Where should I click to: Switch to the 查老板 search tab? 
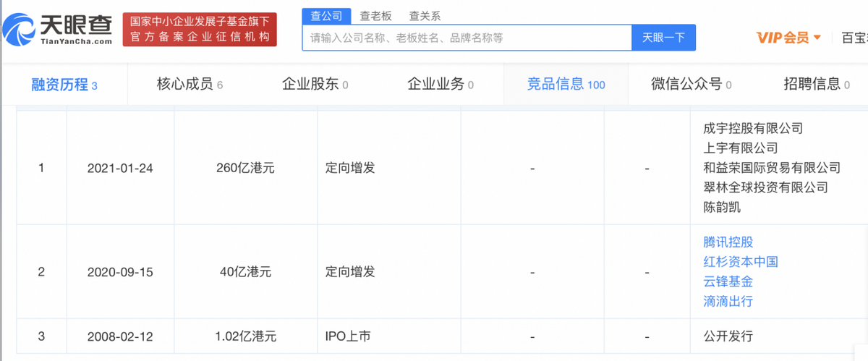[x=375, y=16]
